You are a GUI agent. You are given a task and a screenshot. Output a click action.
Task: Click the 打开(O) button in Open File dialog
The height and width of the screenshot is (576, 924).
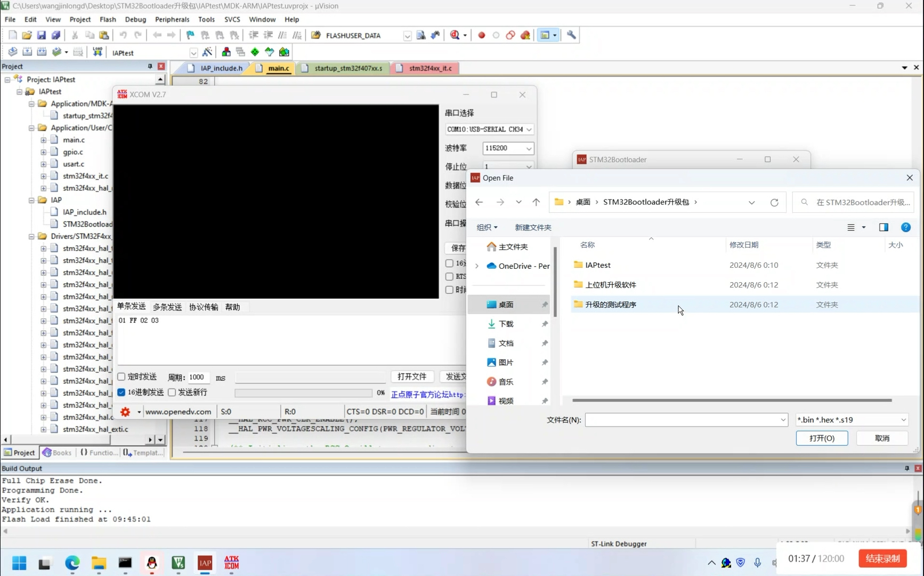click(x=822, y=438)
